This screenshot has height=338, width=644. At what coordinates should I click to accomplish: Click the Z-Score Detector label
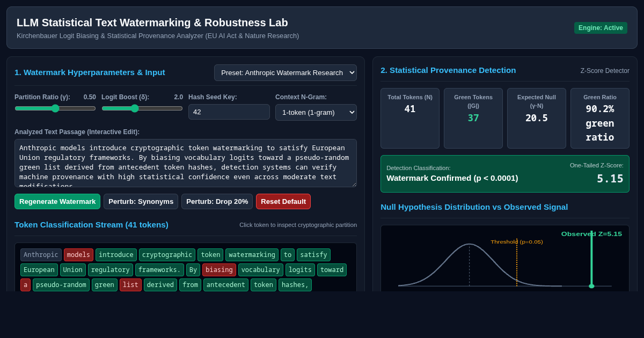click(605, 71)
